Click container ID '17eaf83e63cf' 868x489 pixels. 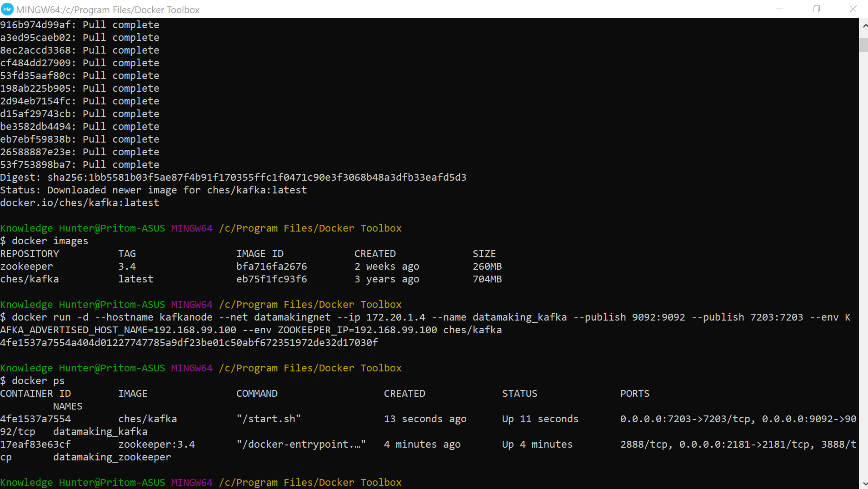(x=35, y=445)
